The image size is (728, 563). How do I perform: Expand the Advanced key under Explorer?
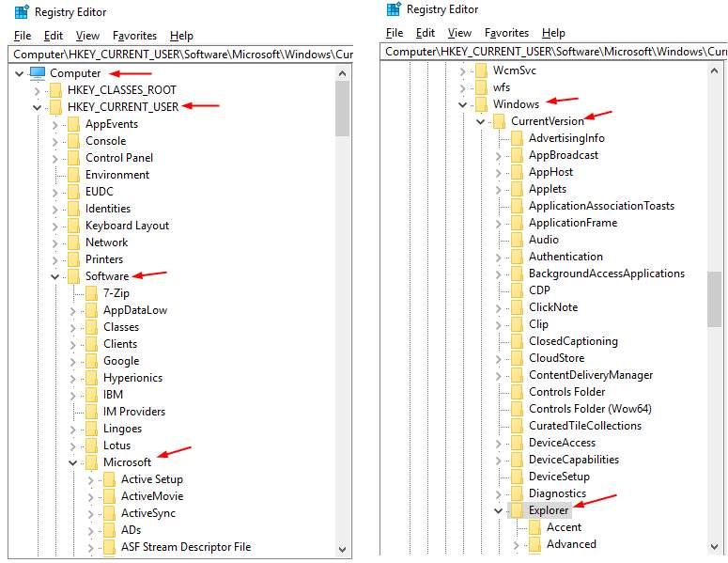point(516,544)
